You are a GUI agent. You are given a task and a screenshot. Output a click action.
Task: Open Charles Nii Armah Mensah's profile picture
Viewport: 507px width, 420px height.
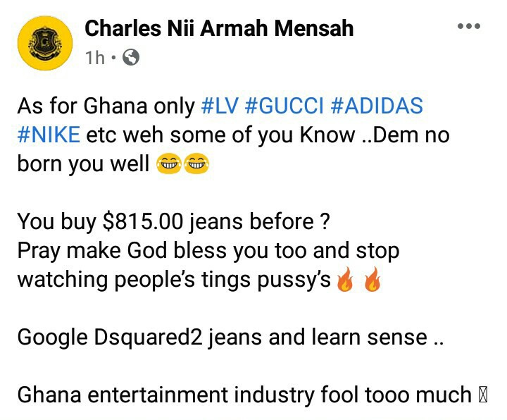[x=45, y=43]
